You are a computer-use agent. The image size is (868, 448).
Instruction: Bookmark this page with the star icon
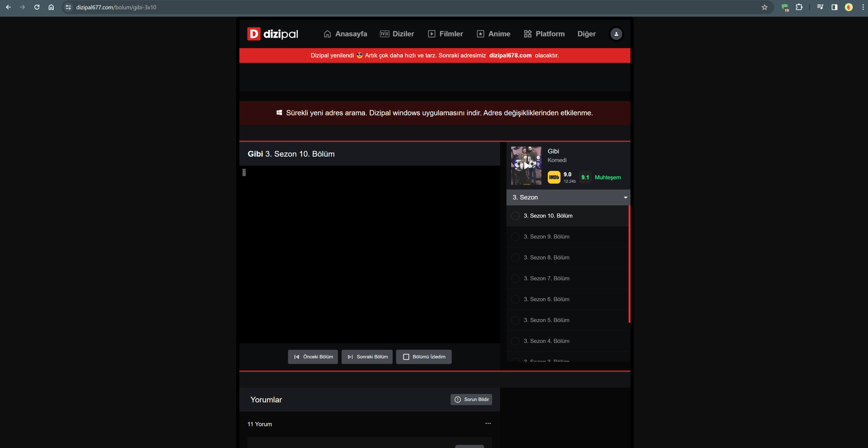pyautogui.click(x=764, y=7)
